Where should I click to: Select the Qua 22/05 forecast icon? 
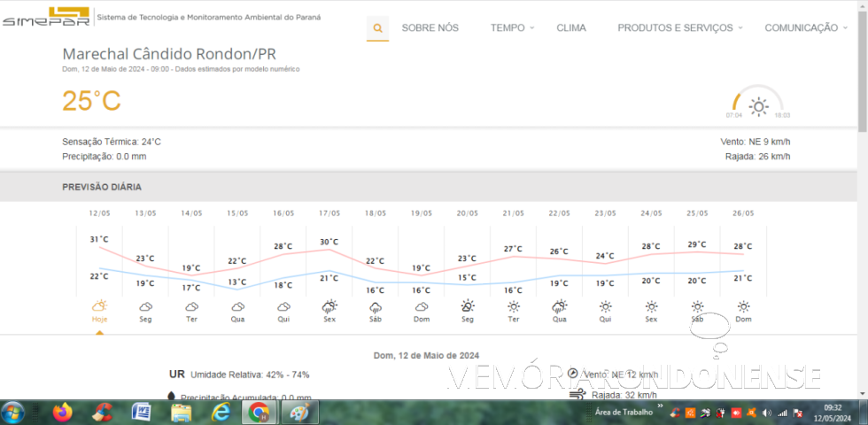coord(559,306)
